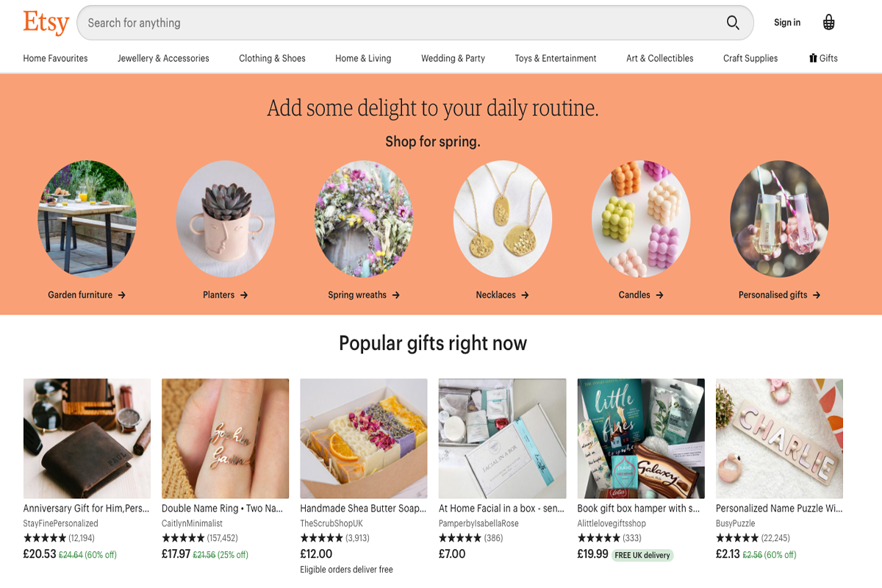
Task: Open the Clothing & Shoes category
Action: coord(272,58)
